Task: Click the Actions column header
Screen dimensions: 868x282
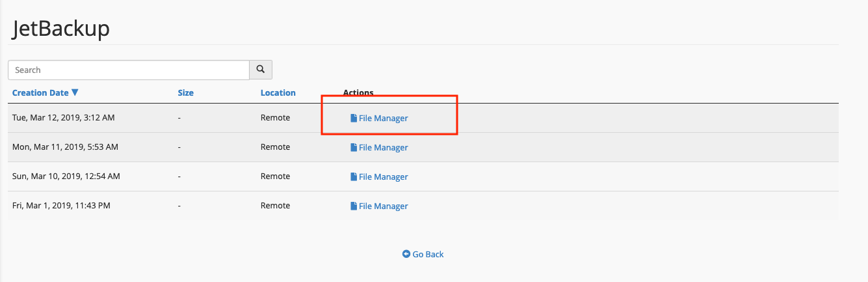Action: [358, 92]
